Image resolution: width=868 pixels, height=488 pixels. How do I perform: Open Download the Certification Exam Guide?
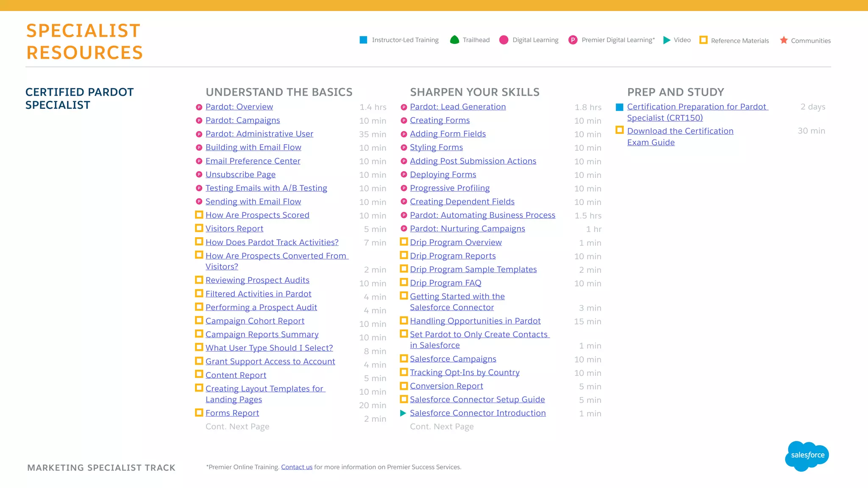pos(680,136)
